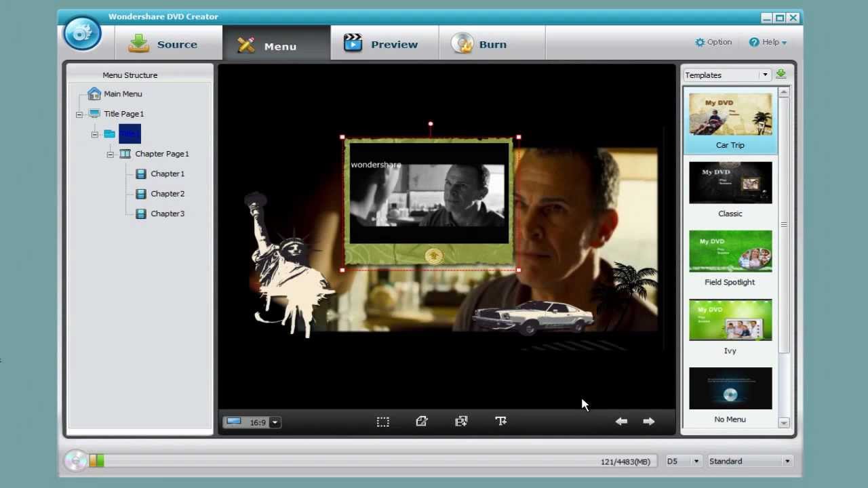
Task: Go to the Preview tab
Action: coord(384,44)
